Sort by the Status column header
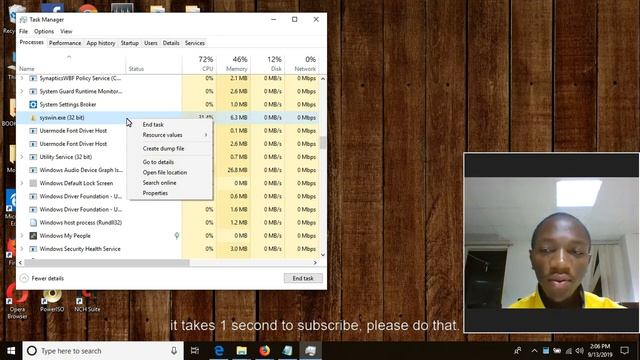 [154, 64]
